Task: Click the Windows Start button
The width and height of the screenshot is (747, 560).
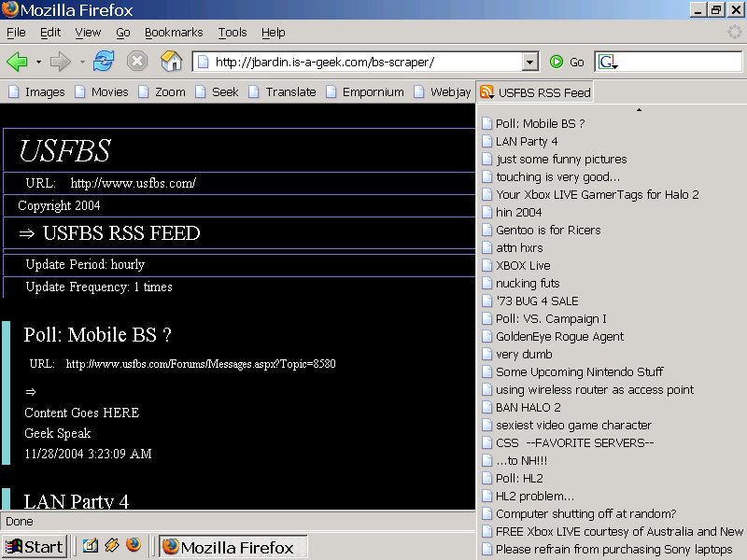Action: tap(35, 547)
